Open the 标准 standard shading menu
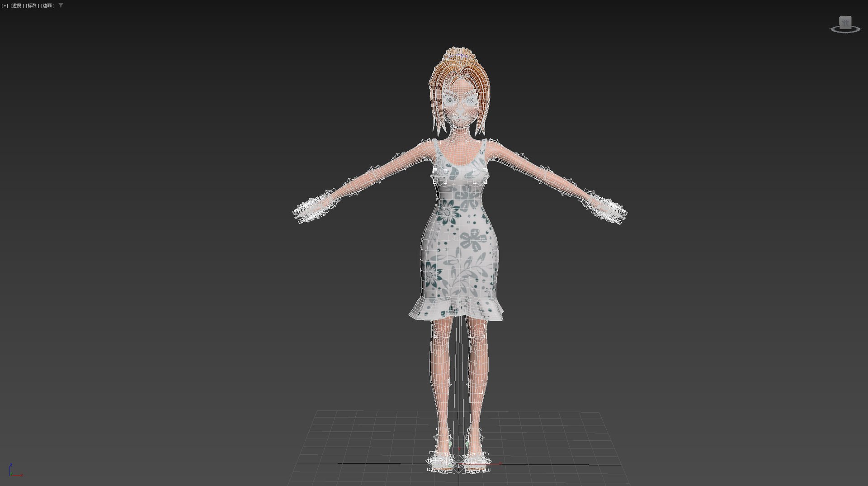 click(32, 6)
